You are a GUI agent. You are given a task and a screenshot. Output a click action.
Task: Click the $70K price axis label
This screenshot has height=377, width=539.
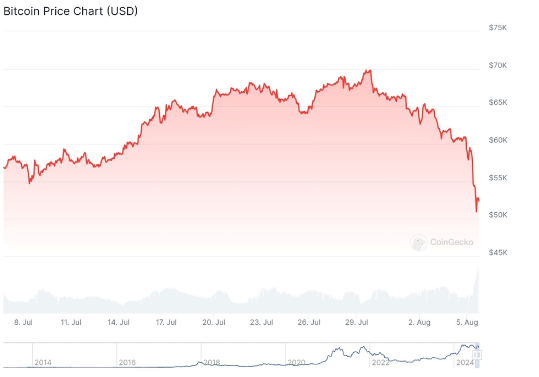point(498,65)
